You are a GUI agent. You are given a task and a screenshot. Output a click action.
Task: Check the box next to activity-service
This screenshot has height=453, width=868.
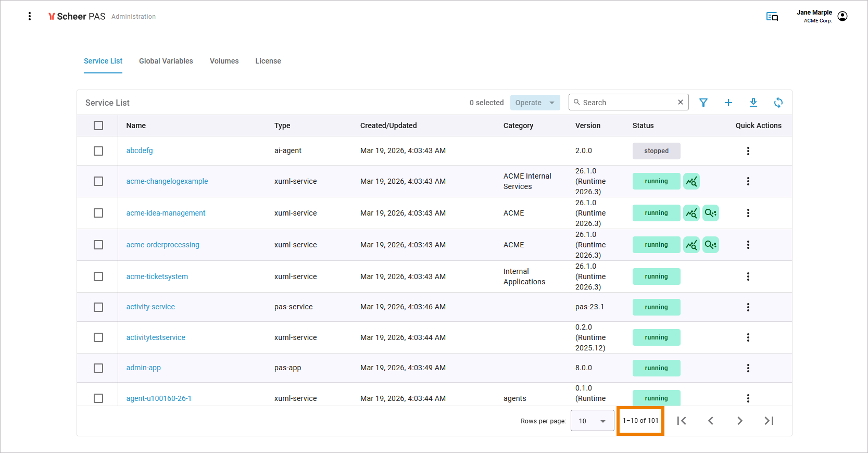(98, 307)
